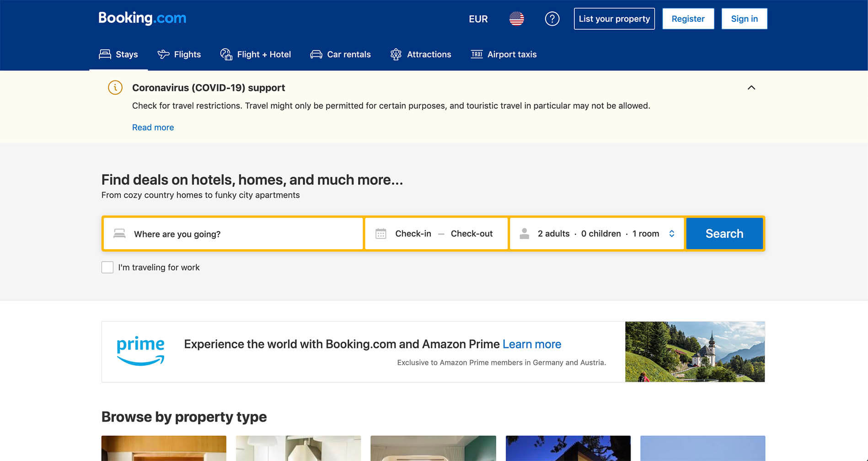Click the I'm traveling for work label
Image resolution: width=868 pixels, height=461 pixels.
[159, 268]
